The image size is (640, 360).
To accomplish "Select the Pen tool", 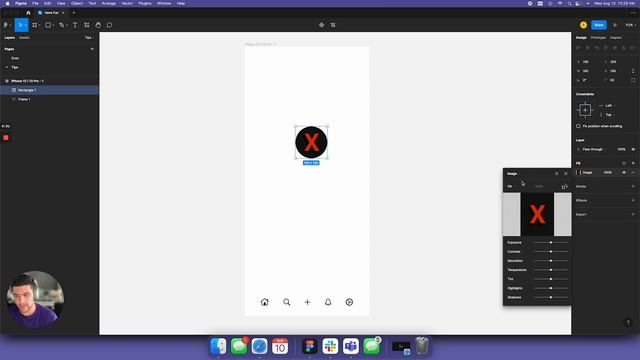I will coord(61,25).
